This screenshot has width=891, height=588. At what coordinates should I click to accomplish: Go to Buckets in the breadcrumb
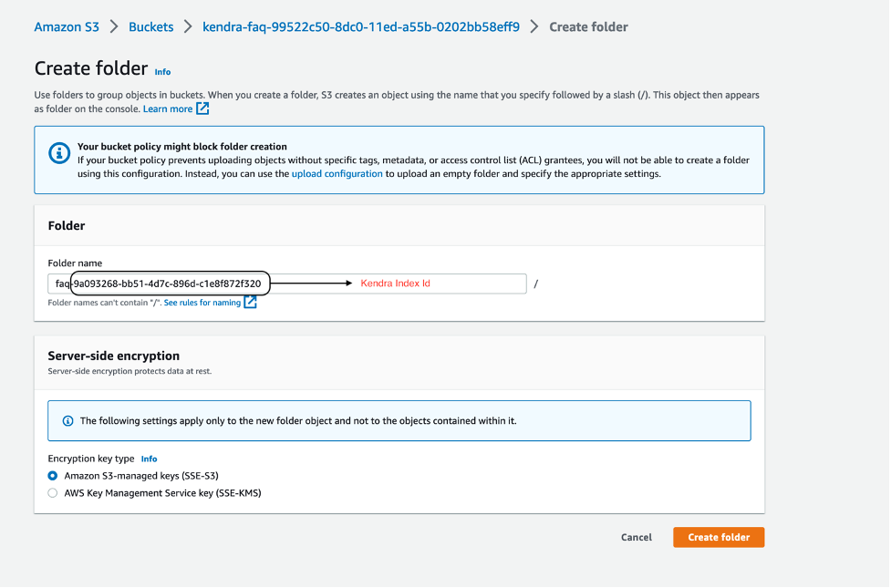[x=150, y=26]
